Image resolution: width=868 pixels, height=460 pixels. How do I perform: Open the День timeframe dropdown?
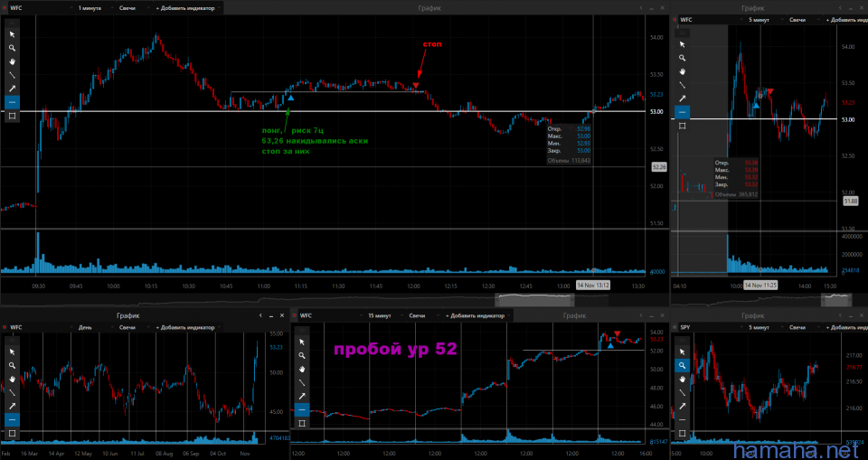tap(93, 327)
